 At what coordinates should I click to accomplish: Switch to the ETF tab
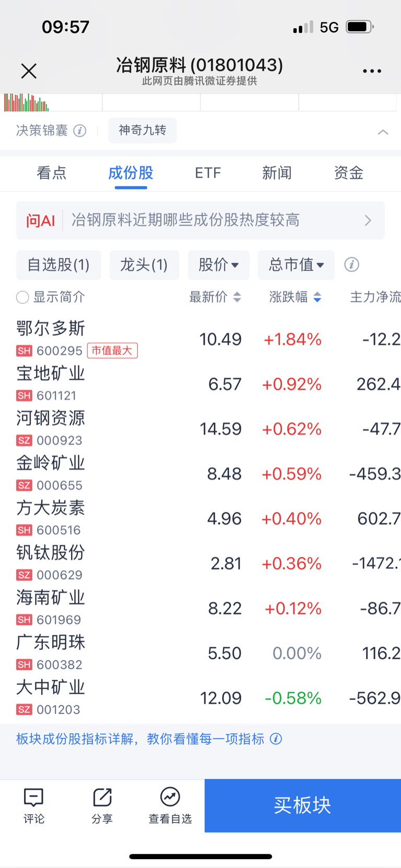pos(208,173)
